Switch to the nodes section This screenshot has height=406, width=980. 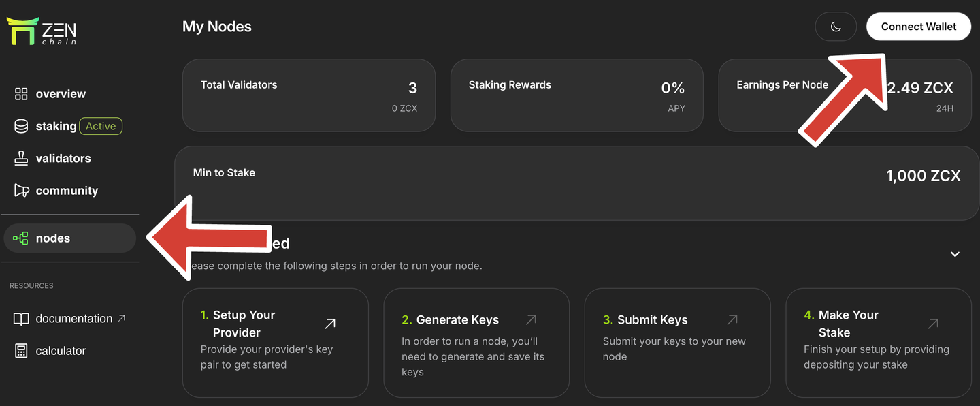click(x=53, y=238)
